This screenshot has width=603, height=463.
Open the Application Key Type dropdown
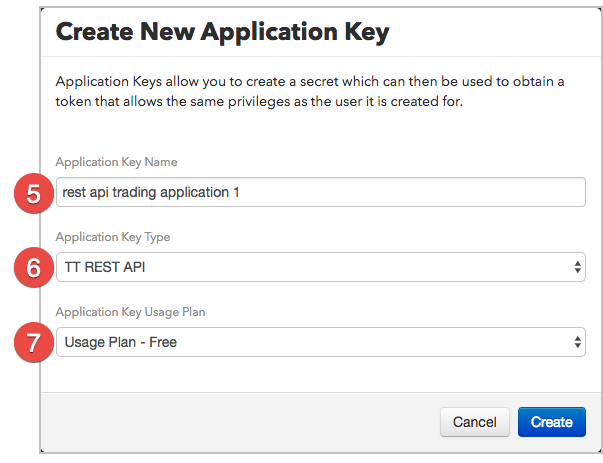[x=321, y=267]
